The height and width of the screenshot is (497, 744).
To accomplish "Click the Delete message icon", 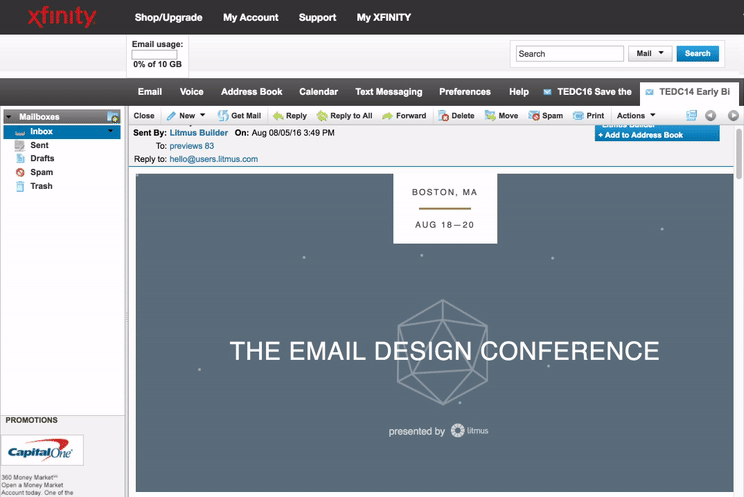I will tap(443, 116).
